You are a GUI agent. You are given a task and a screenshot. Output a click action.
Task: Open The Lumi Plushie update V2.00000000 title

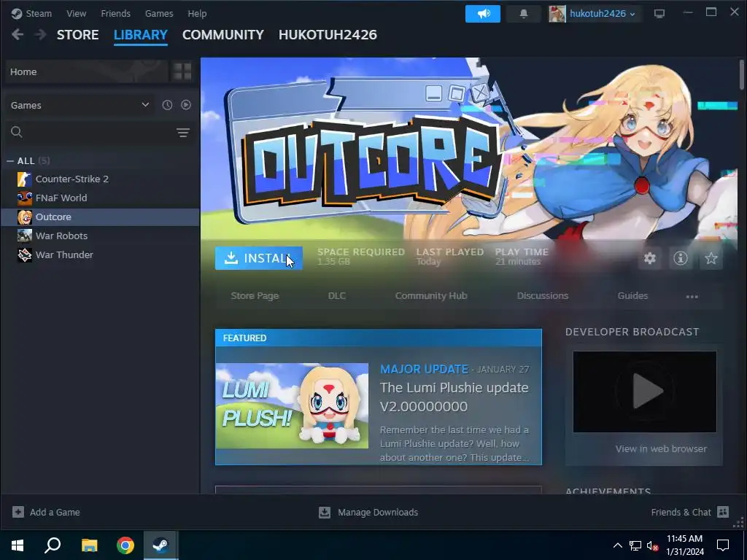[454, 397]
